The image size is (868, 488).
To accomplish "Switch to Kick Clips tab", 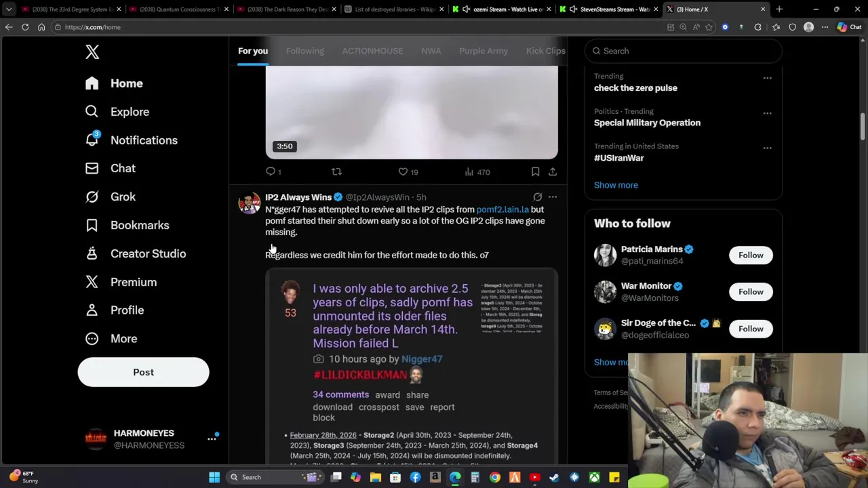I will point(545,51).
